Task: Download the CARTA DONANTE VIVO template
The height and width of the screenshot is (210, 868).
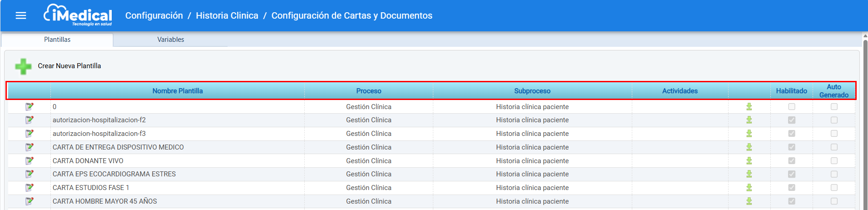Action: coord(749,161)
